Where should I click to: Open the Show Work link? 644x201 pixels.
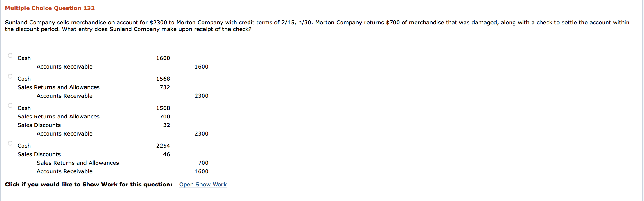[203, 184]
